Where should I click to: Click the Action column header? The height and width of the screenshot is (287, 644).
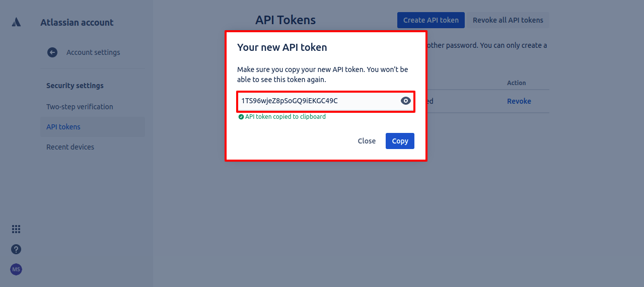[x=517, y=83]
